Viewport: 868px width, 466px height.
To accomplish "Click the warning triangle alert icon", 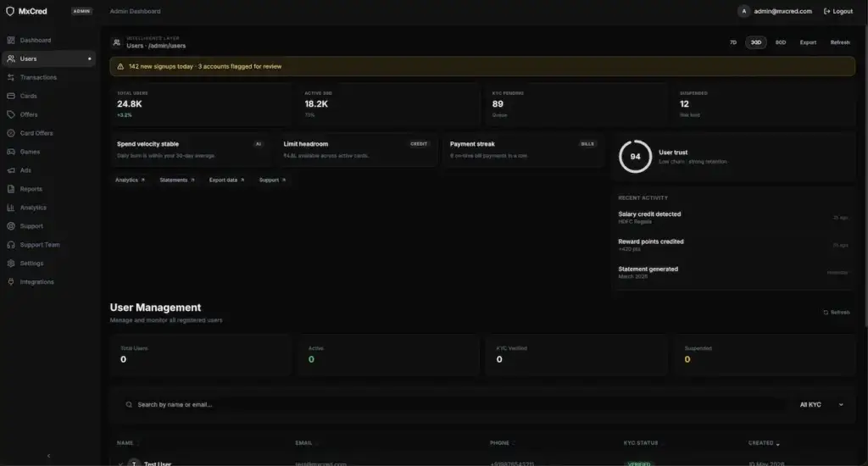I will pos(120,66).
